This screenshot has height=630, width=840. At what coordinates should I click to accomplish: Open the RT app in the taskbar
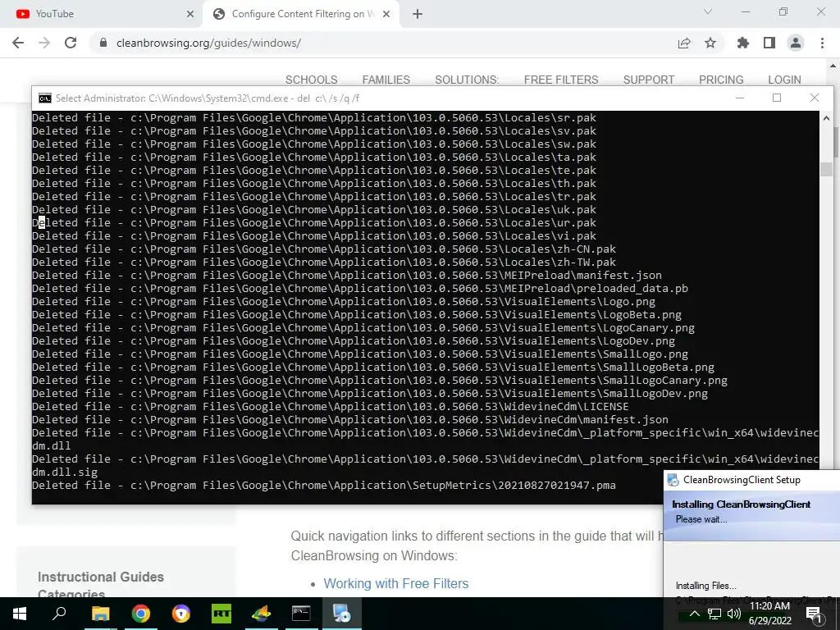[221, 614]
